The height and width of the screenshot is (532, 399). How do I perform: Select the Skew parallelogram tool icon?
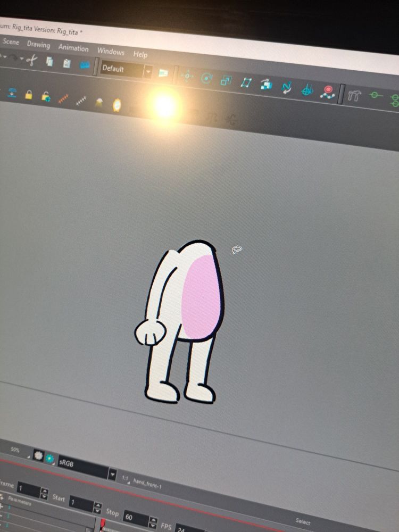click(246, 82)
